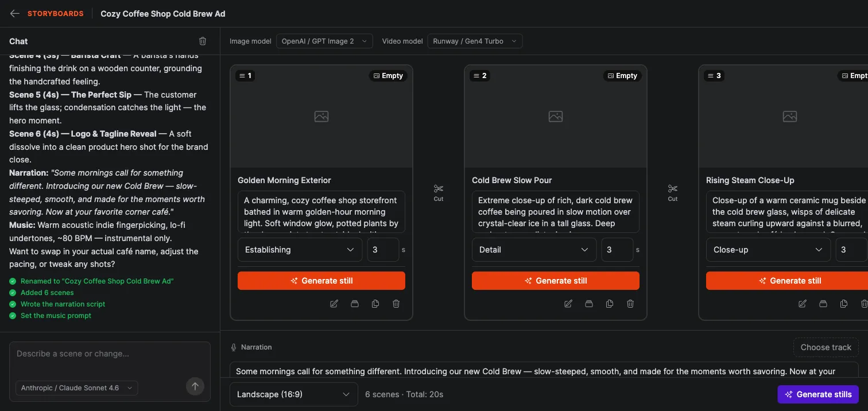Screen dimensions: 868x411
Task: Clear chat with the trash icon
Action: [x=203, y=41]
